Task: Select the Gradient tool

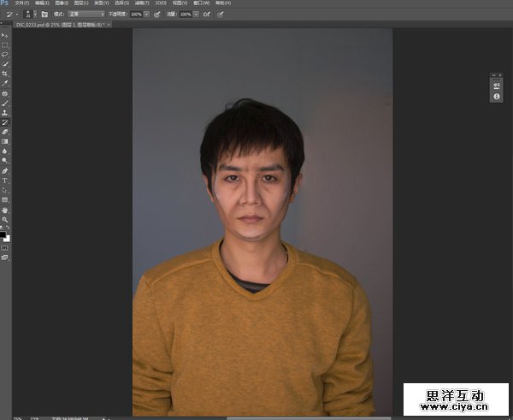Action: [x=4, y=141]
